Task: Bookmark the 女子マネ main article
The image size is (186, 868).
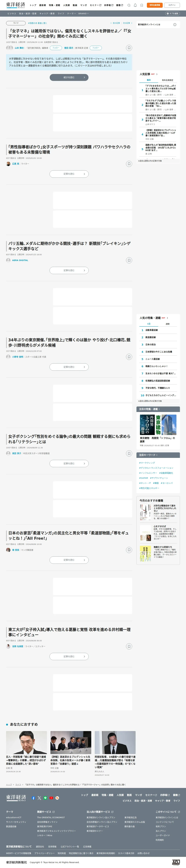Action: pos(129,48)
